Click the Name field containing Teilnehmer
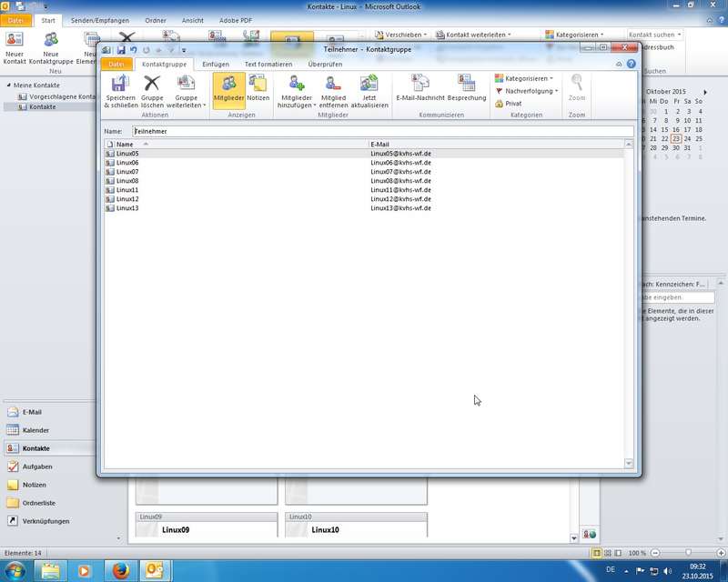Image resolution: width=728 pixels, height=582 pixels. point(382,131)
